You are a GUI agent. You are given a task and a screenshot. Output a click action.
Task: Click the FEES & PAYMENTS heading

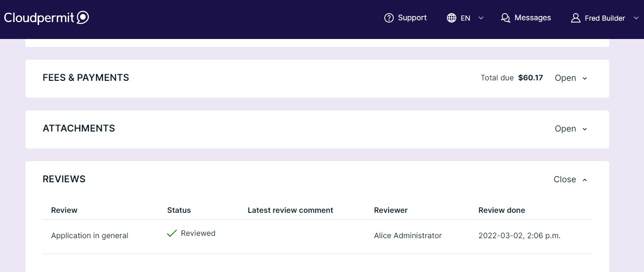86,78
